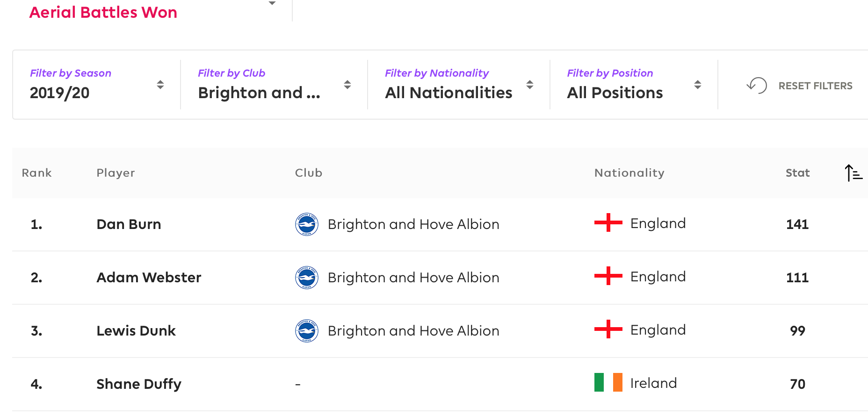Click Adam Webster's Brighton club badge
Screen dimensions: 868x415
307,278
